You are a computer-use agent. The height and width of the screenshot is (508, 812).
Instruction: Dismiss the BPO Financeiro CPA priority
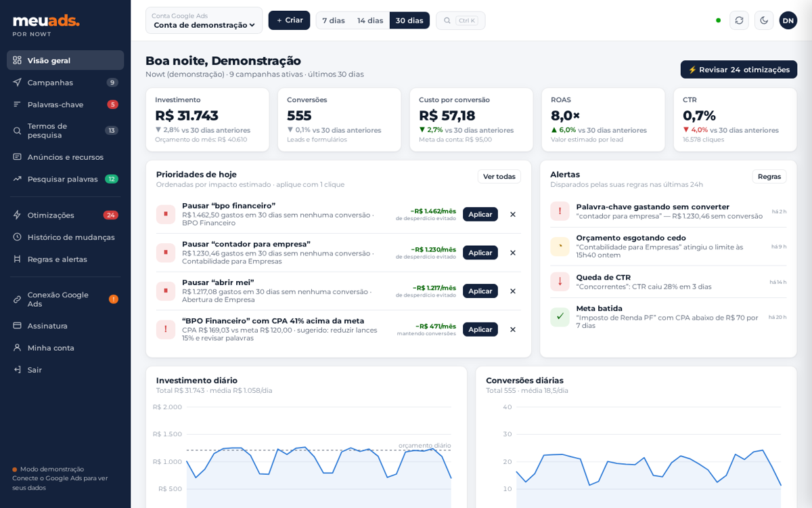pos(513,329)
